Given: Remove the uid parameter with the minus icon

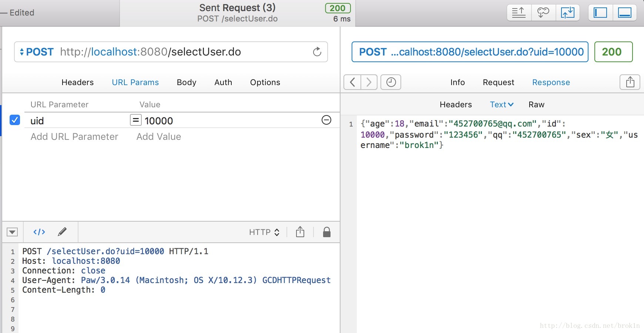Looking at the screenshot, I should (326, 120).
